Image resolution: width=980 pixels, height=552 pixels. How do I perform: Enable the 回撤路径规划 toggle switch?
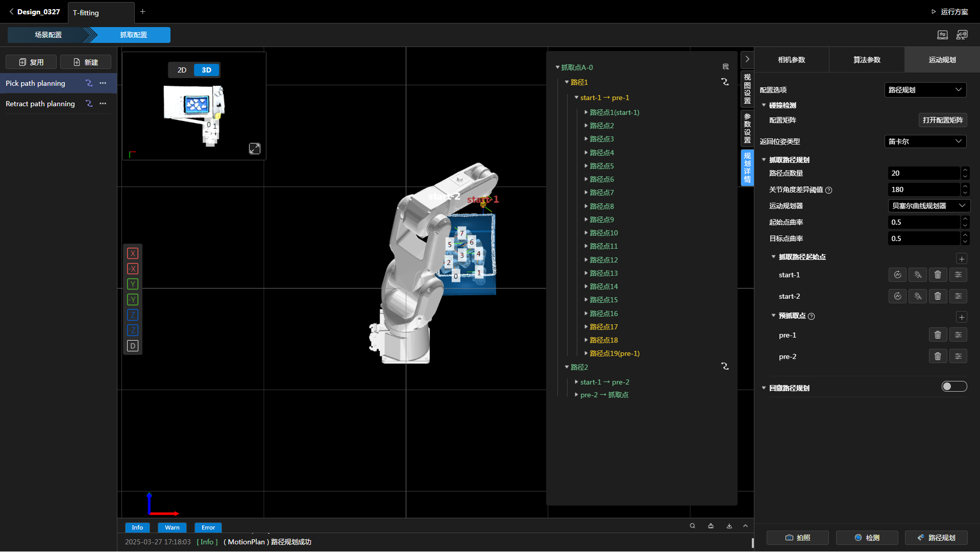coord(953,387)
